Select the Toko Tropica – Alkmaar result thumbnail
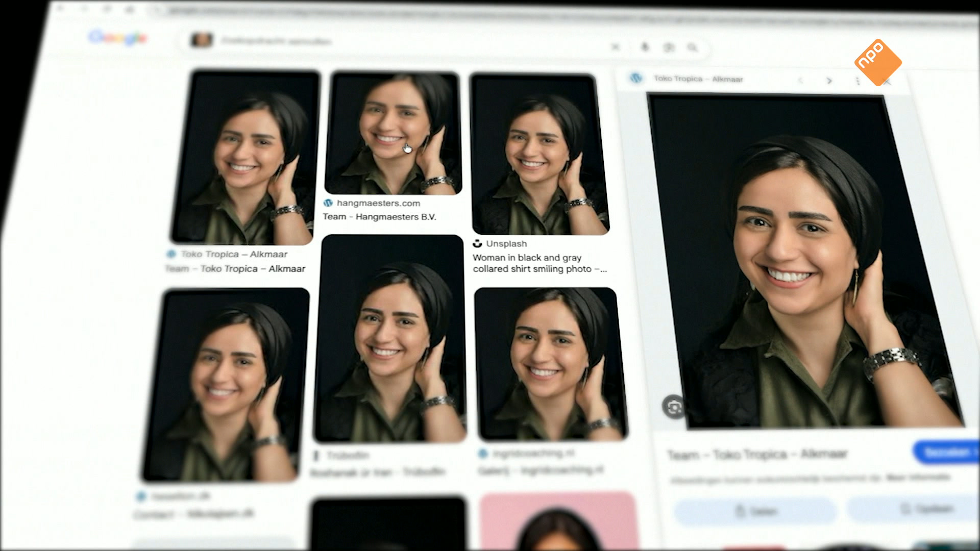The height and width of the screenshot is (551, 980). (x=245, y=157)
